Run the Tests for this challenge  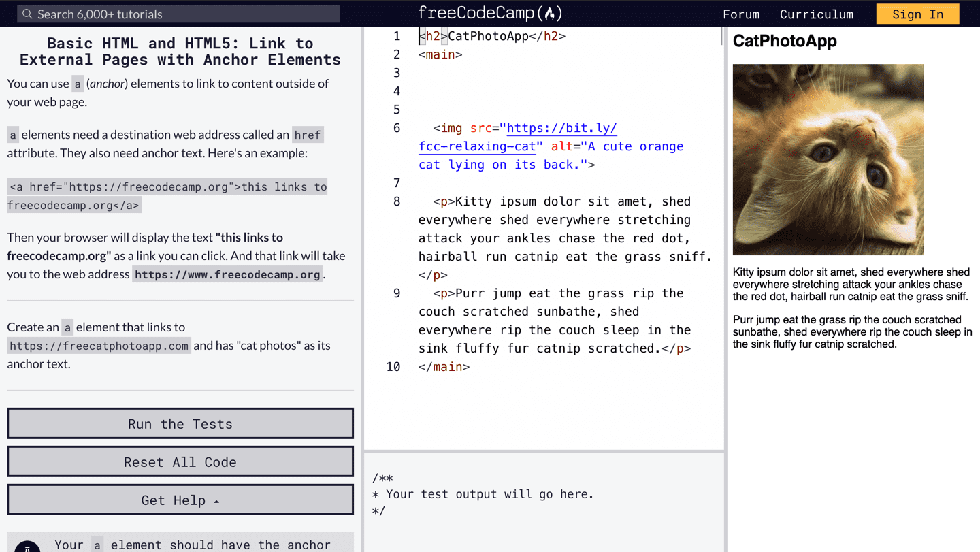coord(180,423)
